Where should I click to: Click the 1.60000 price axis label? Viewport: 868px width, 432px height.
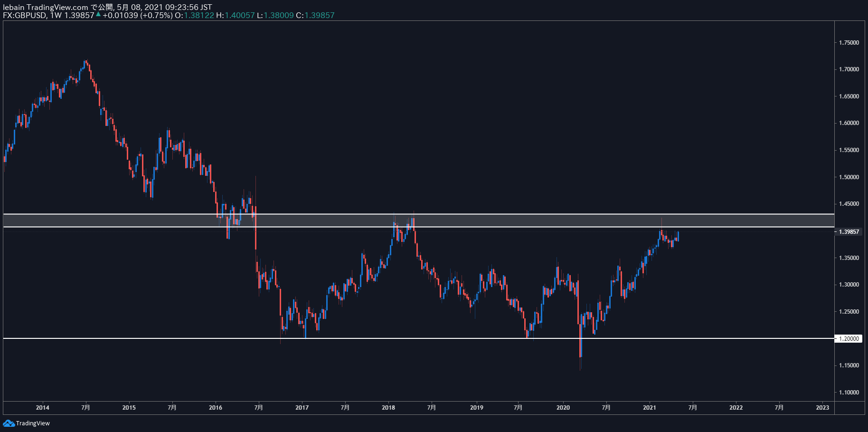click(x=849, y=123)
